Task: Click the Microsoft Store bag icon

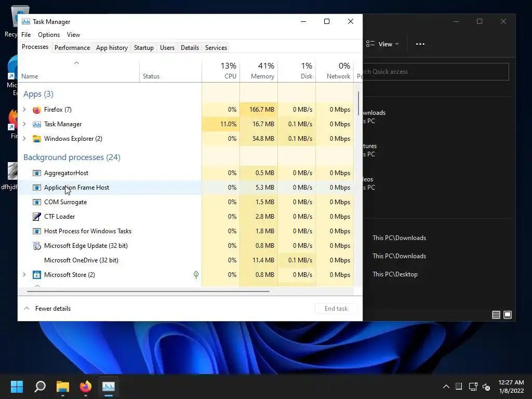Action: click(37, 275)
